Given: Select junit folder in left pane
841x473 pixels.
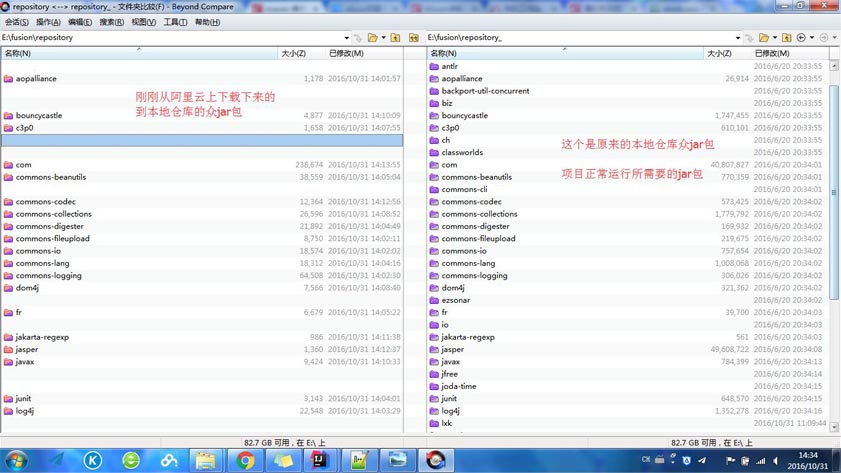Looking at the screenshot, I should [23, 398].
